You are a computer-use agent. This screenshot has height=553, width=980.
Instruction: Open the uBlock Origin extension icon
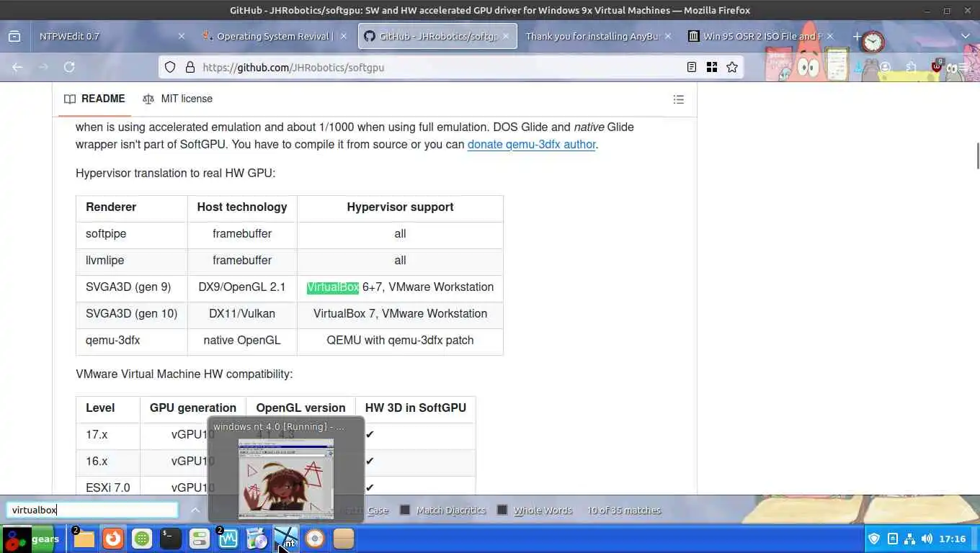click(937, 67)
